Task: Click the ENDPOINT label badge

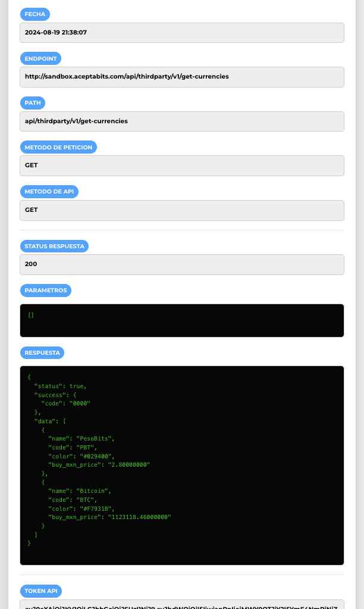Action: (40, 58)
